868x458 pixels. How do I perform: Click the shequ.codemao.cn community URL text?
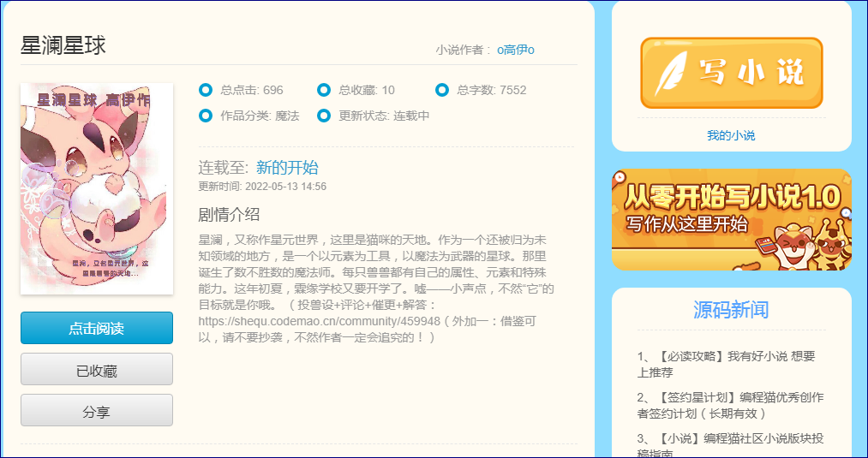(320, 321)
